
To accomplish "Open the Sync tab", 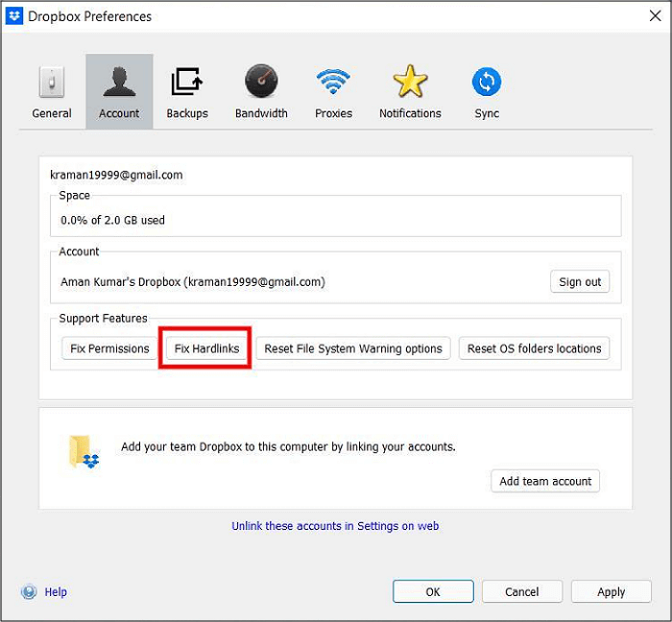I will pyautogui.click(x=487, y=92).
